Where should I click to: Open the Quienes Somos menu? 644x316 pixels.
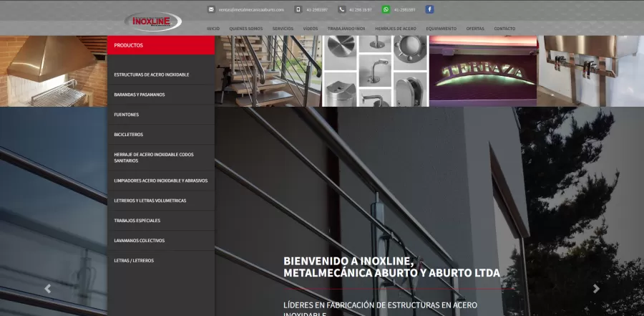pyautogui.click(x=245, y=29)
